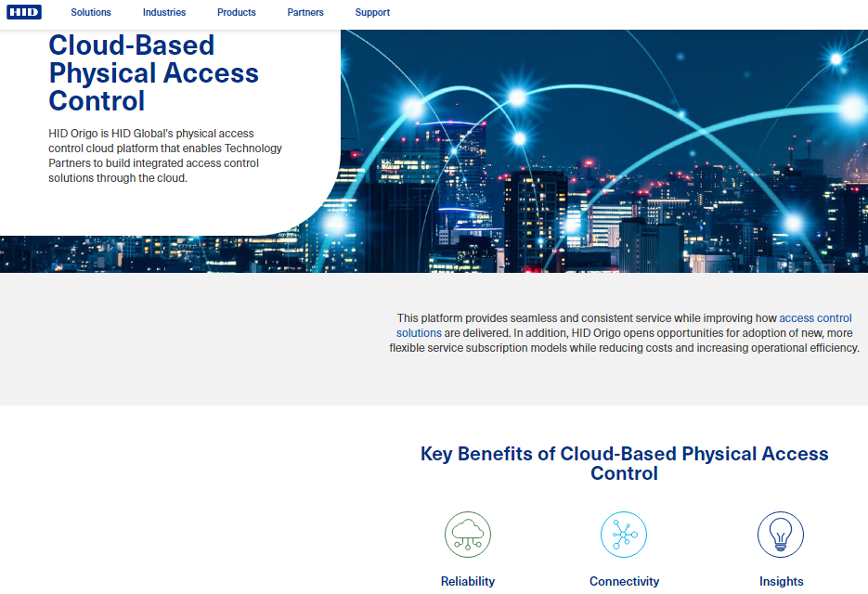This screenshot has height=594, width=868.
Task: Select the Connectivity label
Action: pyautogui.click(x=625, y=581)
